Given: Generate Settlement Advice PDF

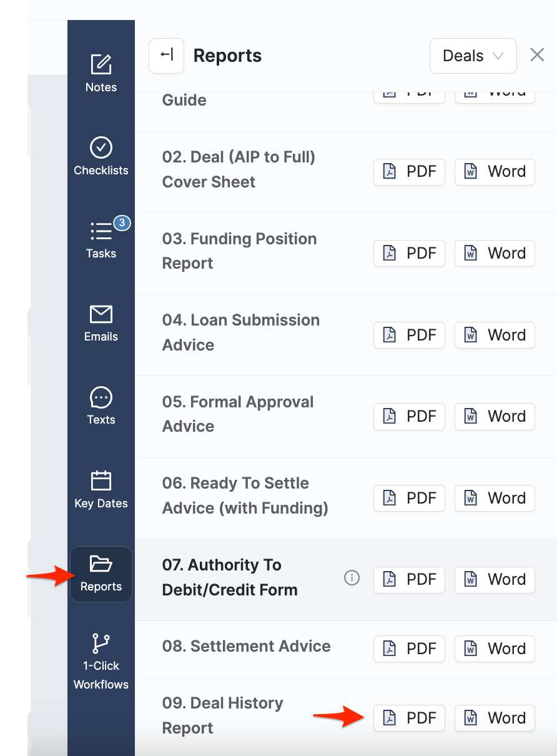Looking at the screenshot, I should pyautogui.click(x=409, y=649).
